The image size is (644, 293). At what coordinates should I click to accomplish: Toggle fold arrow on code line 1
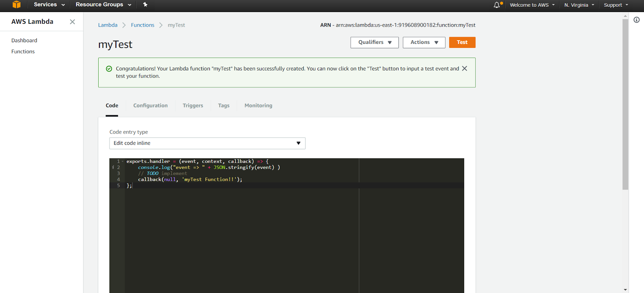coord(123,161)
